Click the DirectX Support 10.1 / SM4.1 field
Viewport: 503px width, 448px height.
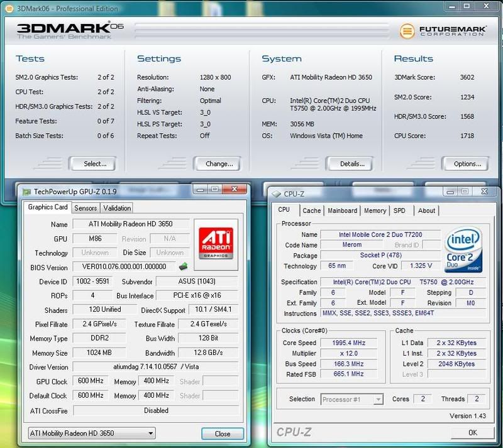pyautogui.click(x=213, y=309)
